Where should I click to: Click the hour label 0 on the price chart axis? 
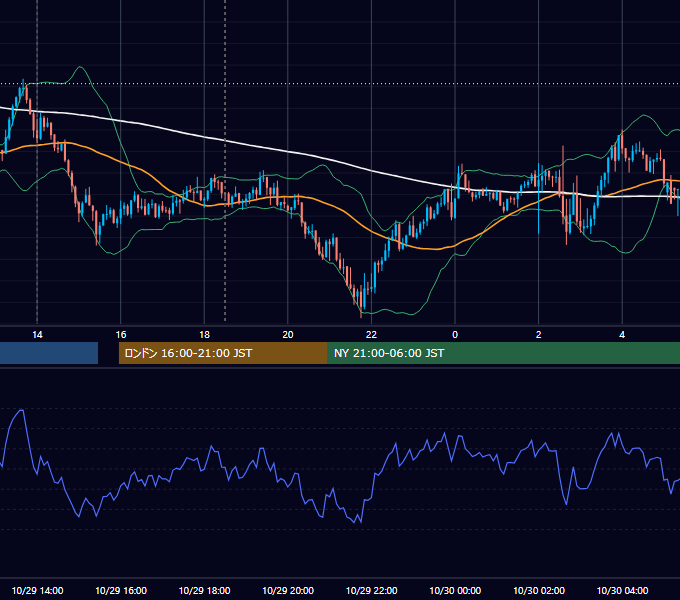455,335
